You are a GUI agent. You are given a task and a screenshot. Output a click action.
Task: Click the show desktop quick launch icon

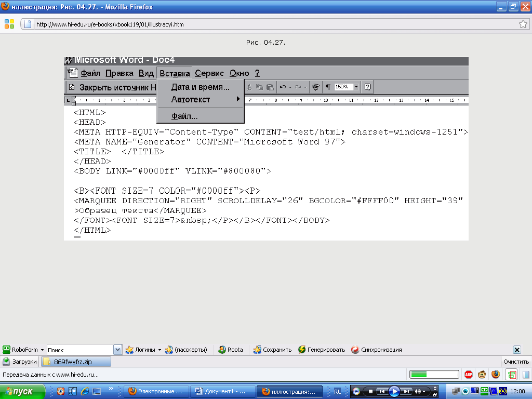tap(97, 391)
